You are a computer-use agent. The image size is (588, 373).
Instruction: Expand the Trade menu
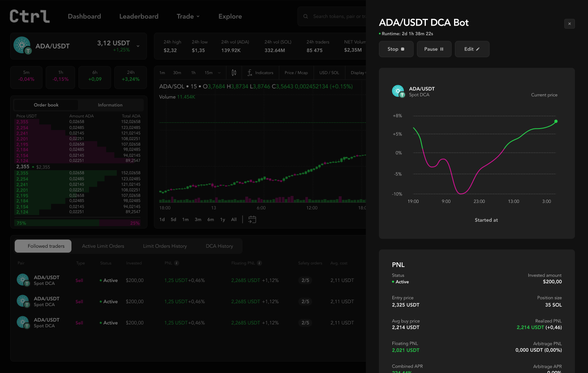tap(188, 16)
